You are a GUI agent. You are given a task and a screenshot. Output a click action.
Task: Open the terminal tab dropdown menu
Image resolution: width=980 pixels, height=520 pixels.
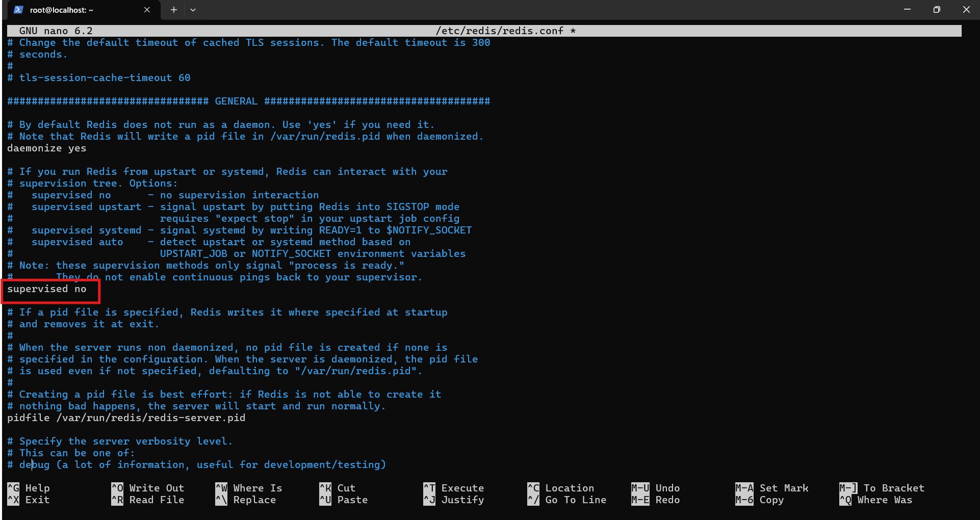point(193,10)
